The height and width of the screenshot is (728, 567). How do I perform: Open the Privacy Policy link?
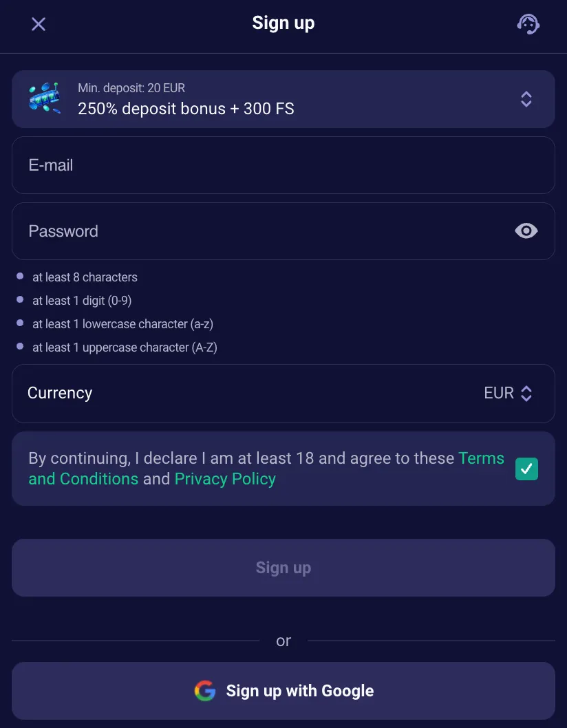[x=225, y=479]
